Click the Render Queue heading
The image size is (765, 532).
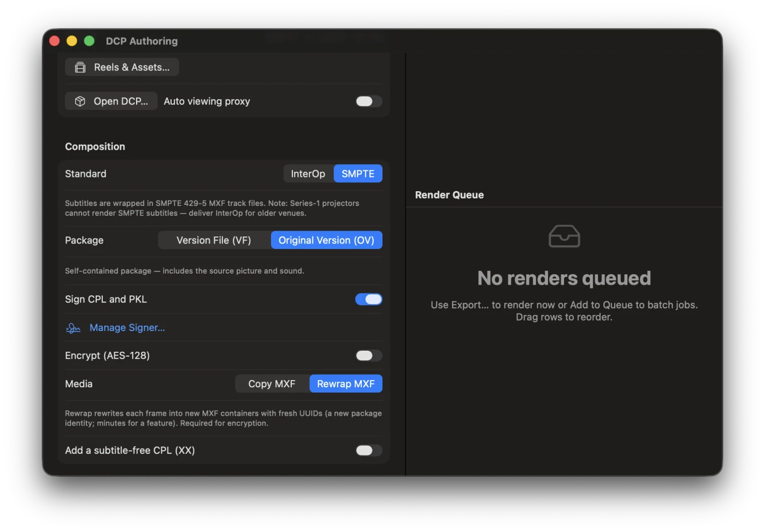point(449,195)
